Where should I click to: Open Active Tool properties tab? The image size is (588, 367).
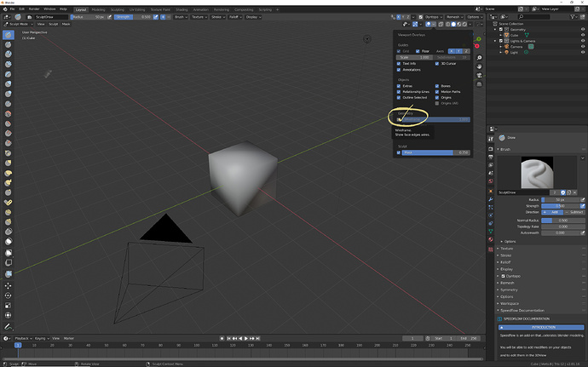click(491, 139)
